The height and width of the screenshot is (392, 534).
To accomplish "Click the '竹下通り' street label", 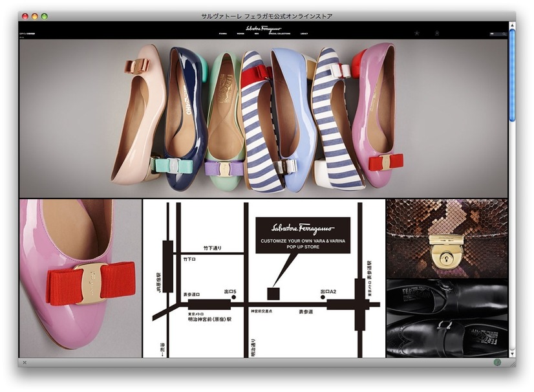I will tap(213, 248).
